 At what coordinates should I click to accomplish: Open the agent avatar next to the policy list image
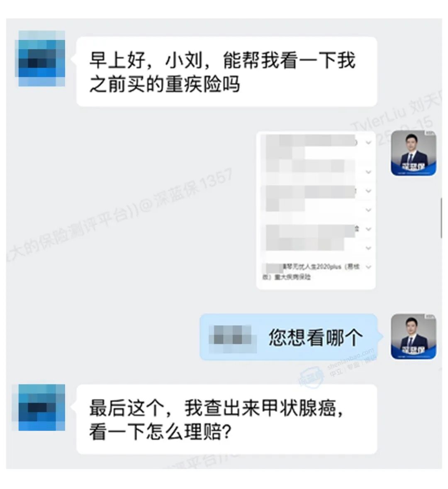pos(414,153)
